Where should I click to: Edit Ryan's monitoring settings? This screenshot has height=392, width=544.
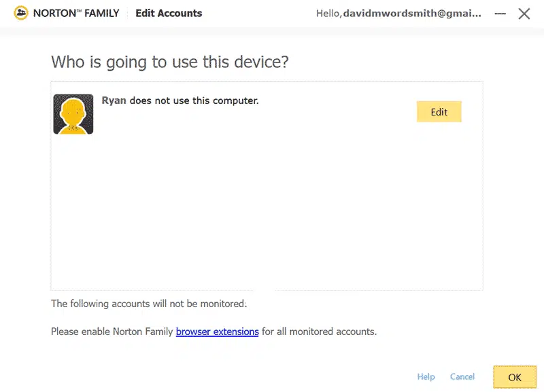pos(439,111)
